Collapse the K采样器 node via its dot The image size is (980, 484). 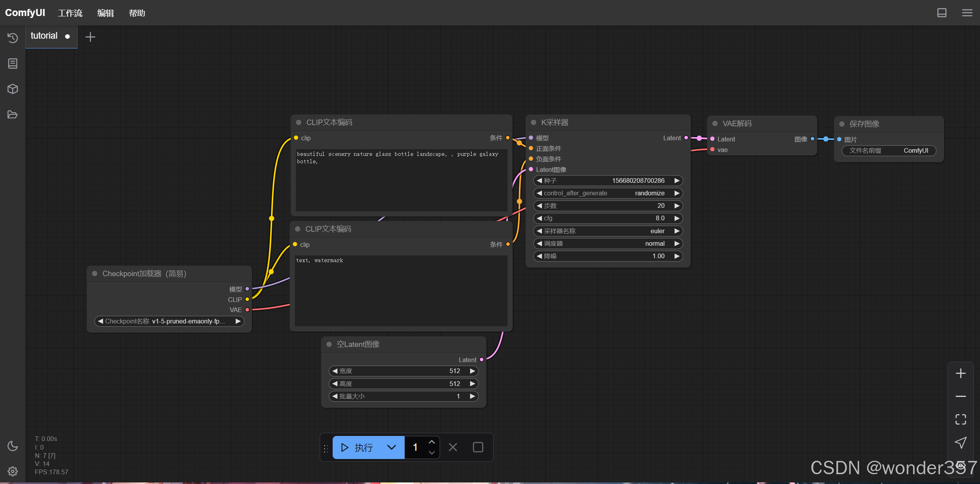pos(533,123)
